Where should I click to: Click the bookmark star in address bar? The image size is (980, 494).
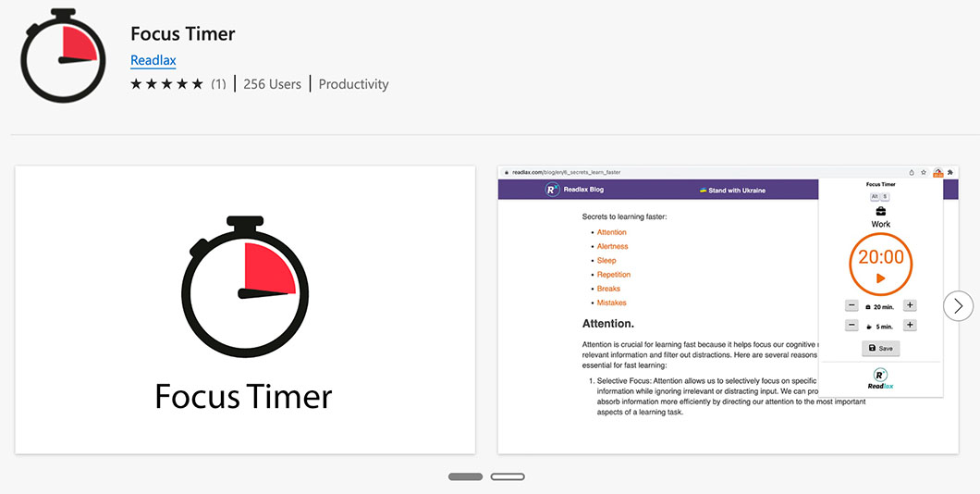[x=923, y=172]
